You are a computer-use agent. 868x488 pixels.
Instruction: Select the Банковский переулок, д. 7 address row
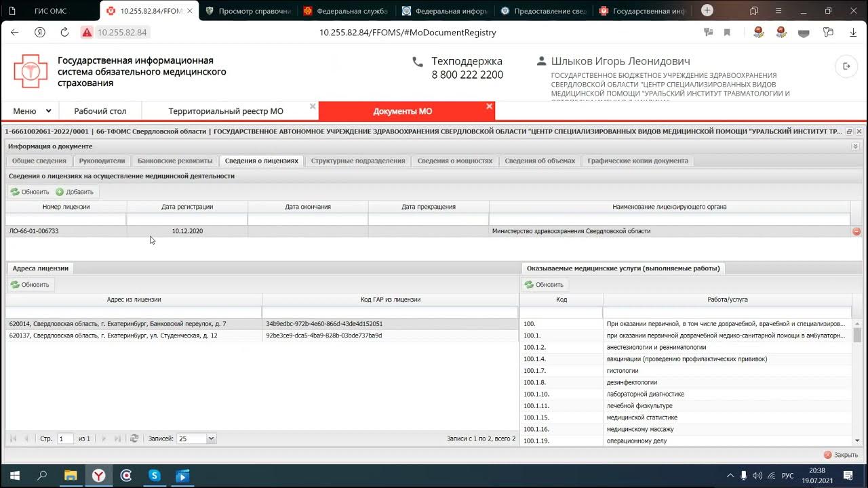[262, 324]
